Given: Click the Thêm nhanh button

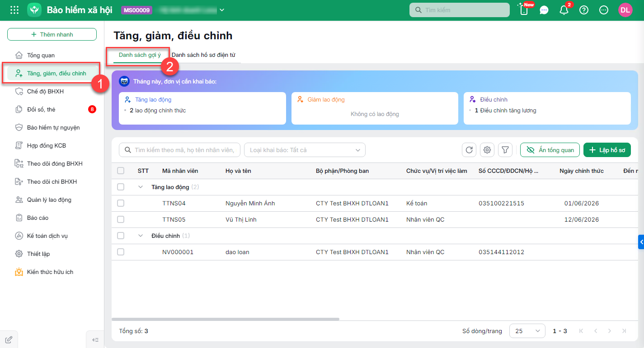Looking at the screenshot, I should [x=52, y=34].
